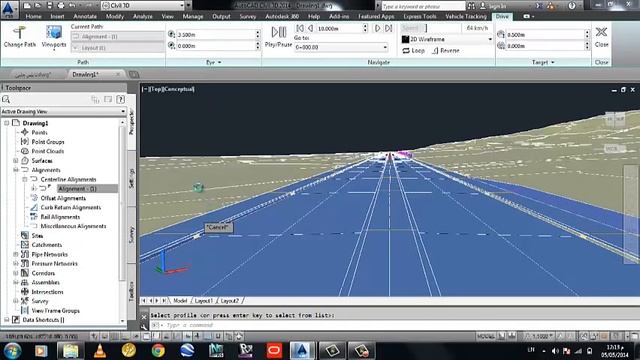Switch to the Layout1 tab
This screenshot has width=640, height=360.
coord(203,301)
